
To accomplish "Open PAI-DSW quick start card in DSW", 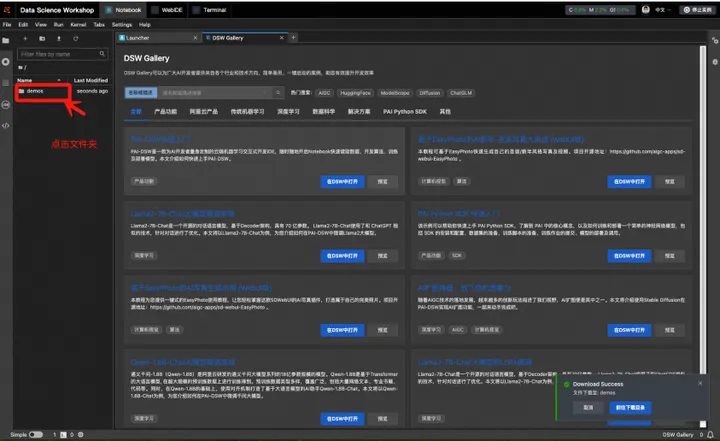I will [x=342, y=181].
